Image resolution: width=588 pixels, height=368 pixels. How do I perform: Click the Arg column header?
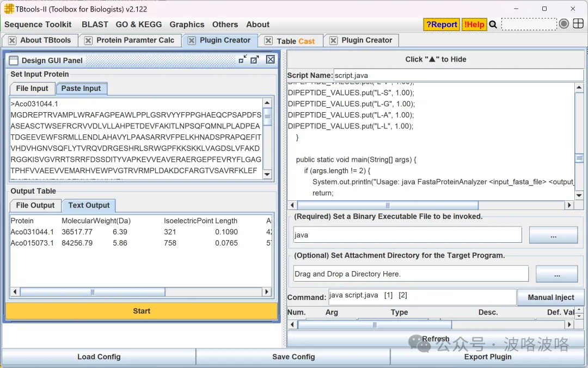332,312
